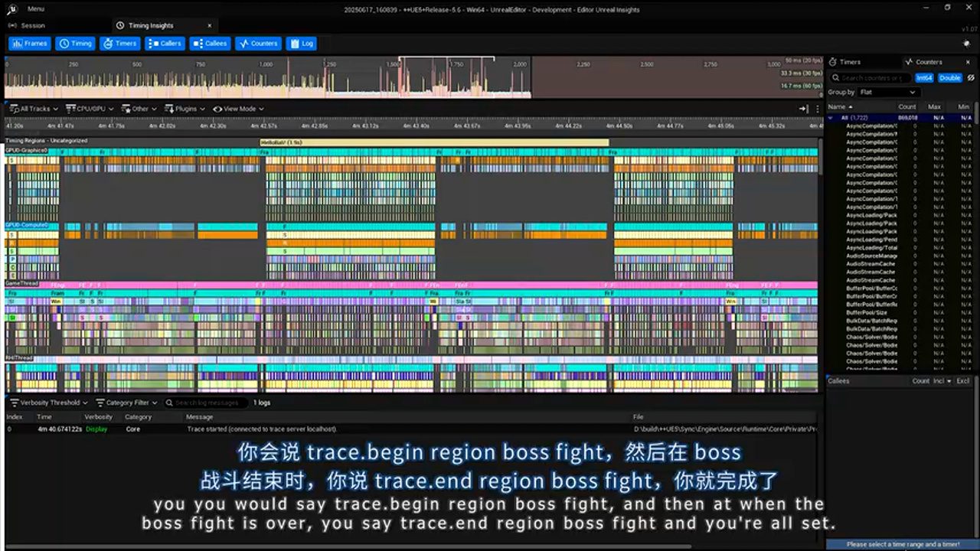Click the magnifier icon in the counters search box

tap(835, 77)
